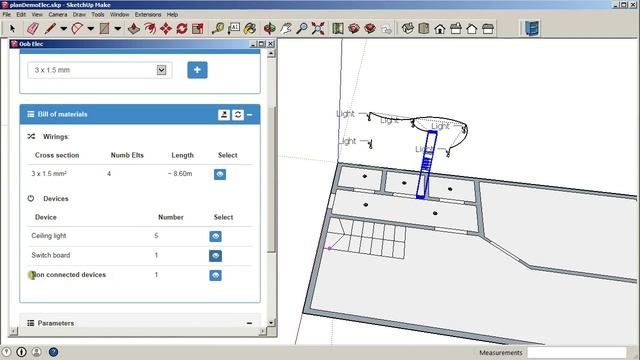Screen dimensions: 640x360
Task: Select the Rectangle shape tool
Action: 104,29
